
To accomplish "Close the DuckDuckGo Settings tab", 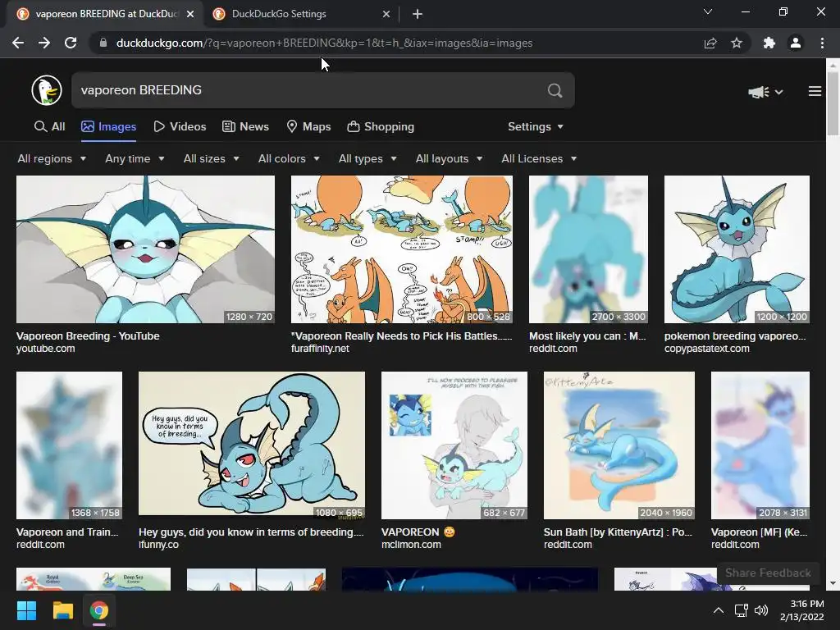I will pyautogui.click(x=386, y=14).
